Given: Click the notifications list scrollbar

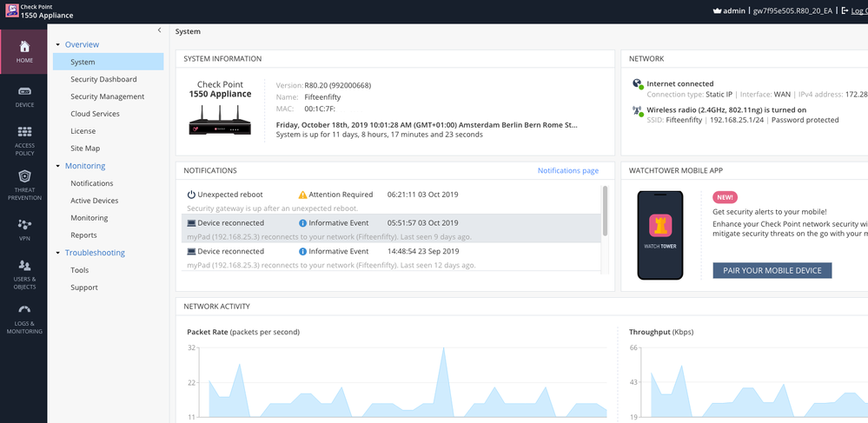Looking at the screenshot, I should [605, 210].
